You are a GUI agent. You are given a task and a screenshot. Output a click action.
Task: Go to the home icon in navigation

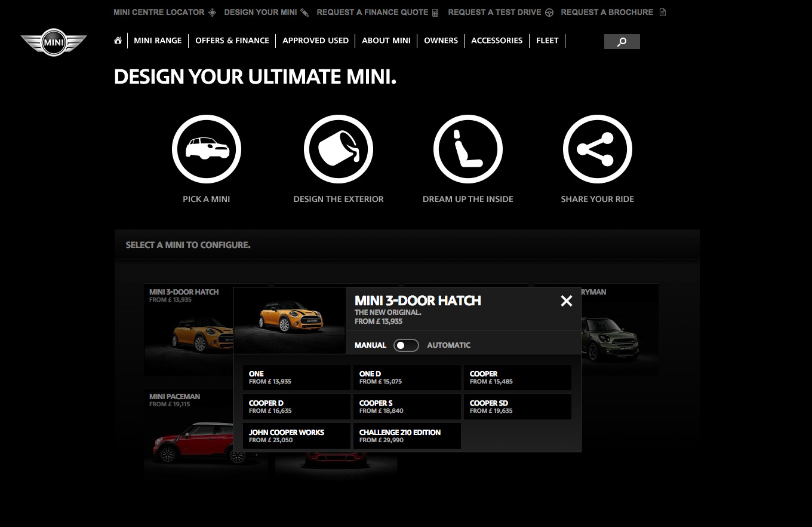coord(118,41)
